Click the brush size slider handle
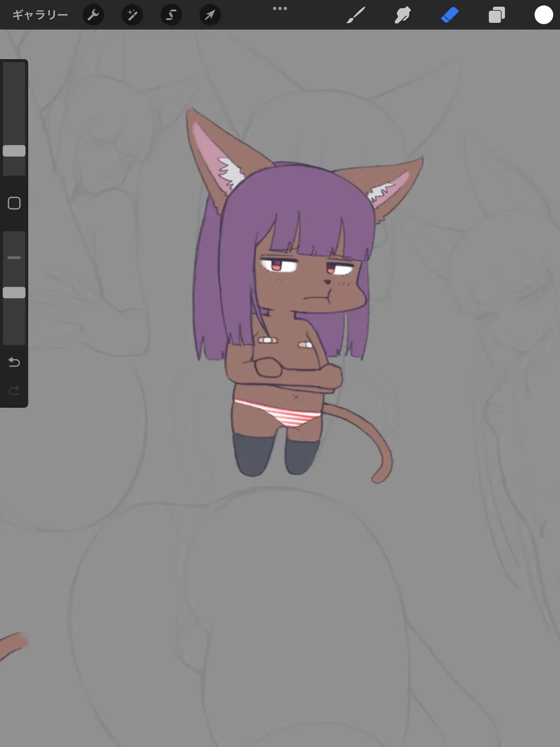This screenshot has height=747, width=560. pos(14,151)
